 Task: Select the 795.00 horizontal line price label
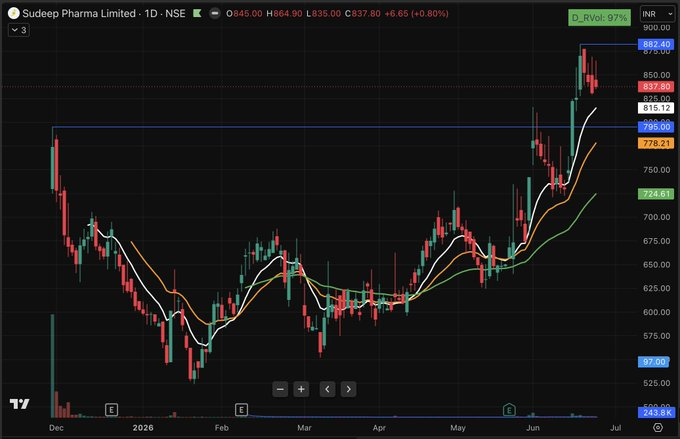(656, 127)
